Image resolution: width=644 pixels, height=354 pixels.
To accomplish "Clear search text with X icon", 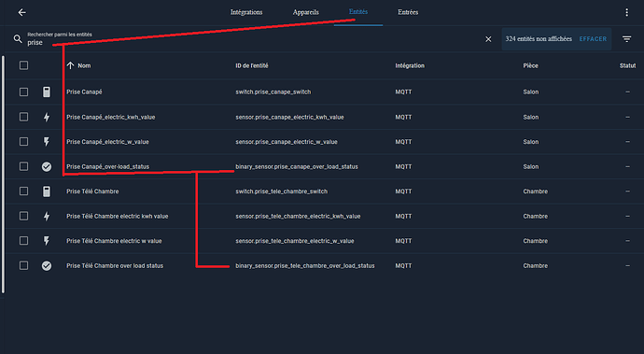I will tap(488, 39).
